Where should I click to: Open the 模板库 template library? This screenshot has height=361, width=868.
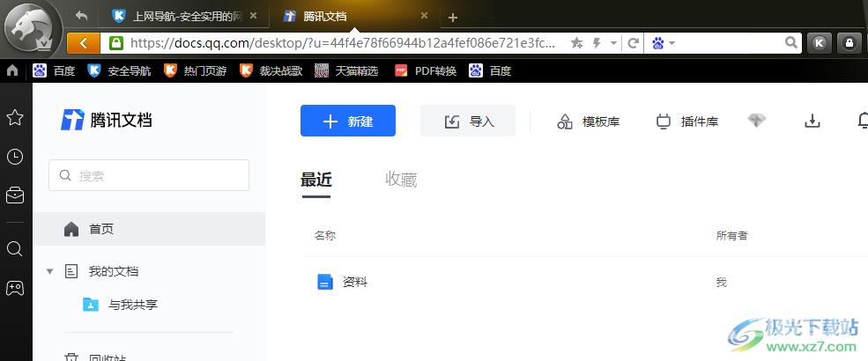point(589,122)
